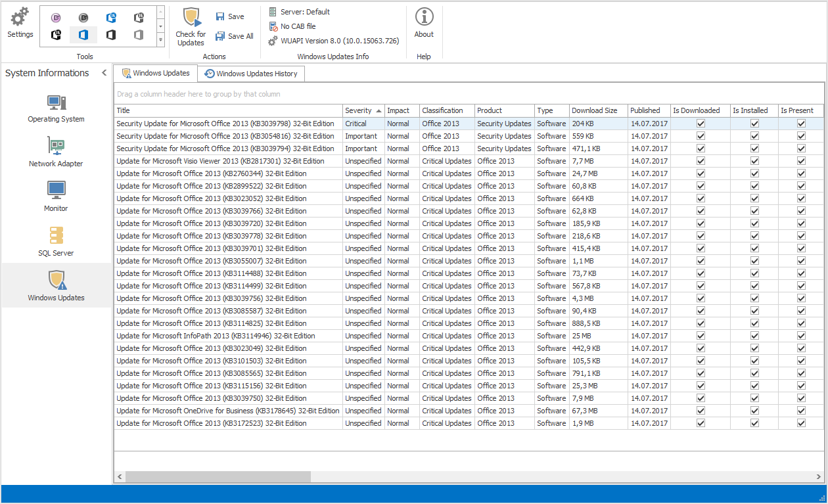
Task: Select the title containing "KB3115156"
Action: coord(212,386)
